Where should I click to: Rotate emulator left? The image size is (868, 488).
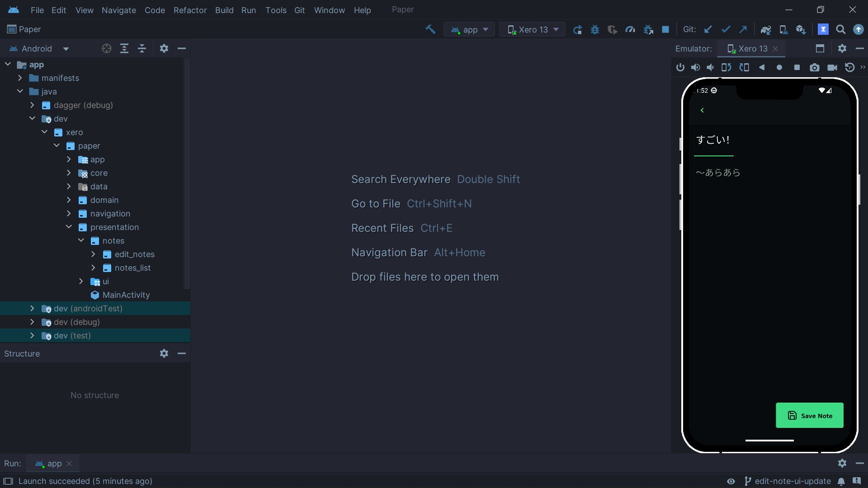point(726,67)
